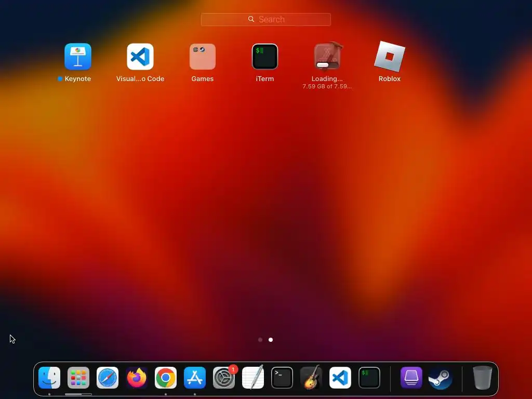The width and height of the screenshot is (532, 399).
Task: Click the 'iTerm' label text
Action: pos(265,79)
